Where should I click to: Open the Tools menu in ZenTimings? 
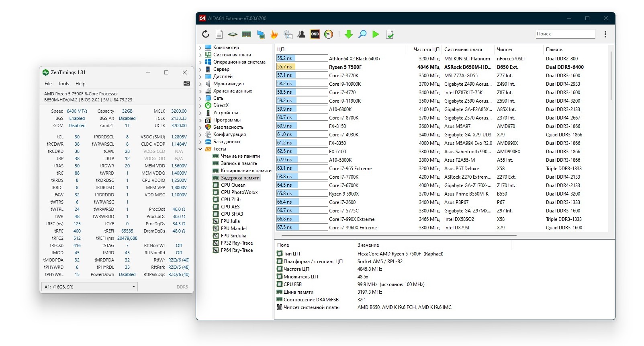click(63, 84)
